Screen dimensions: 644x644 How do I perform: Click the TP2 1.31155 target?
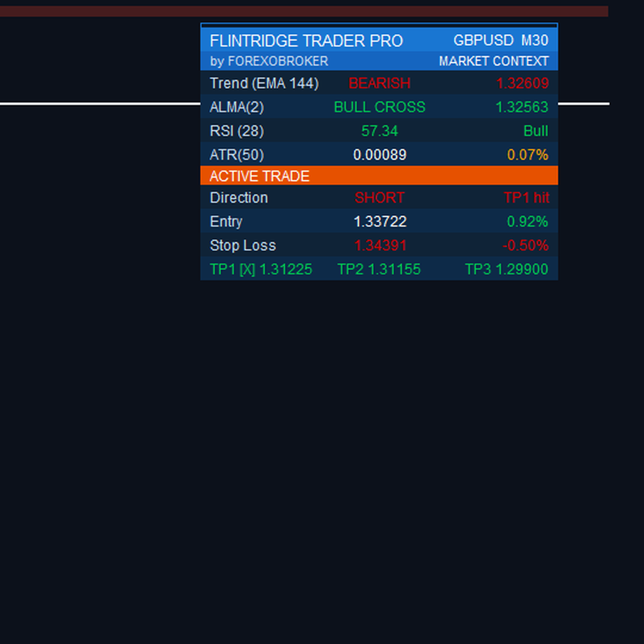pyautogui.click(x=379, y=270)
